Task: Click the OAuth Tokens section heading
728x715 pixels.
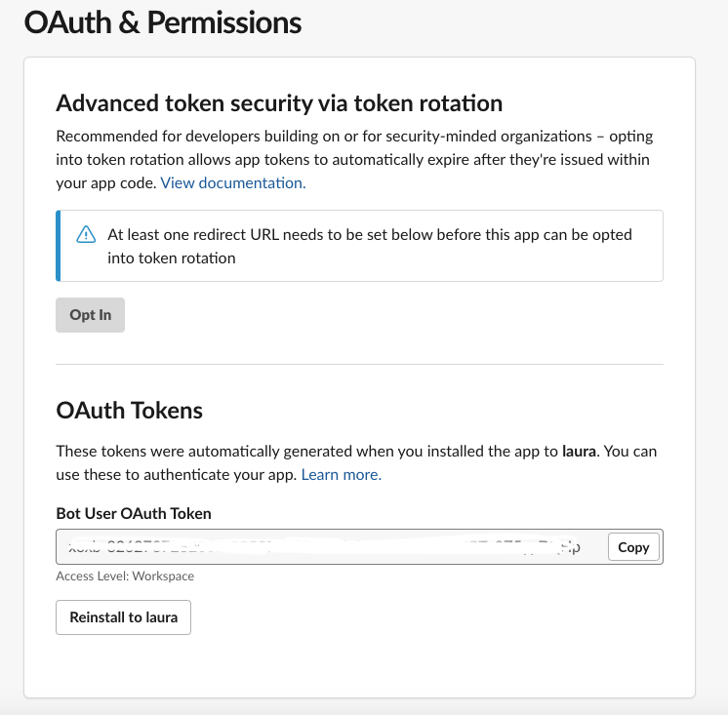Action: (x=130, y=411)
